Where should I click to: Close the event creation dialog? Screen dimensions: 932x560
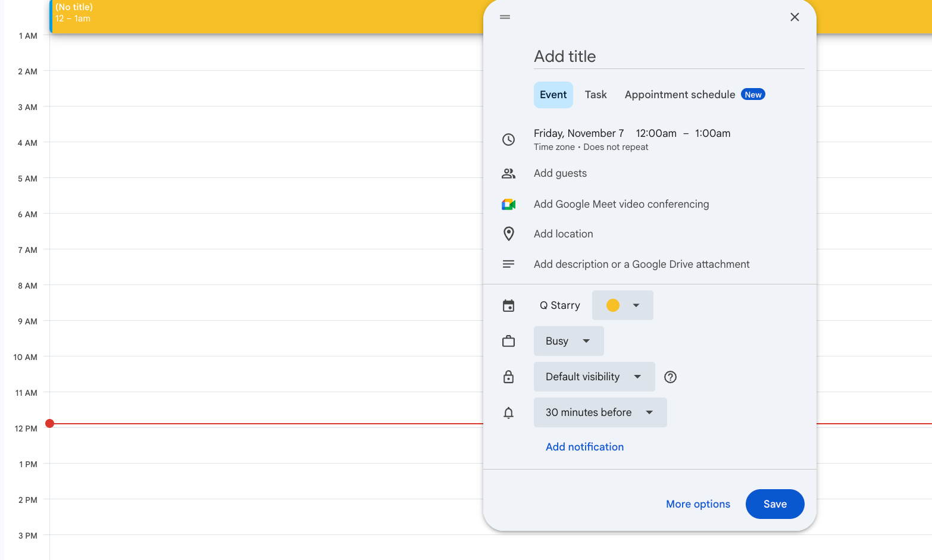(x=795, y=17)
